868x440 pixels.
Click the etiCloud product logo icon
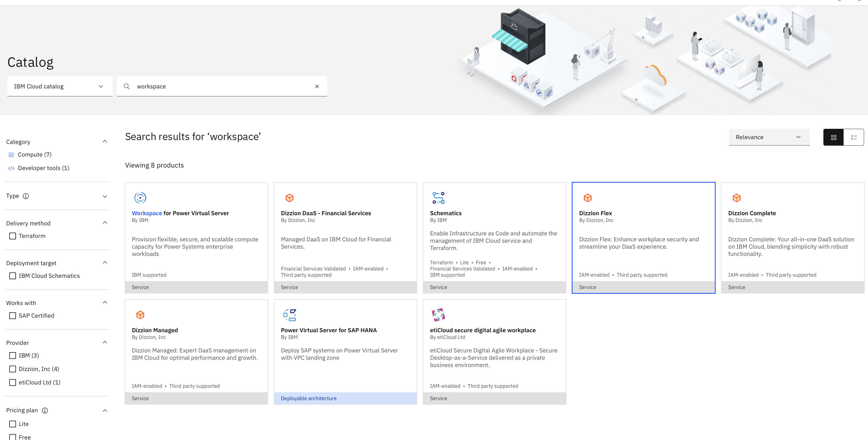(x=438, y=315)
